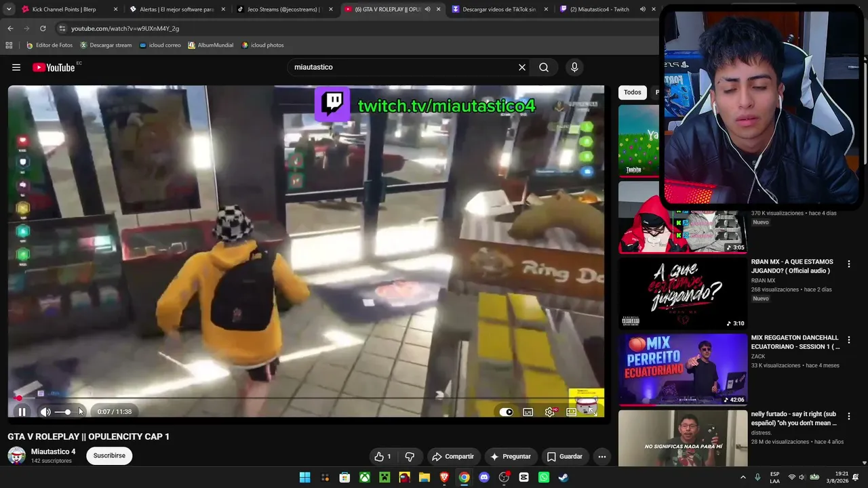Open the MIX REGGAETON DANCEHALL ECUATORIANO title
The height and width of the screenshot is (488, 868).
(x=795, y=342)
